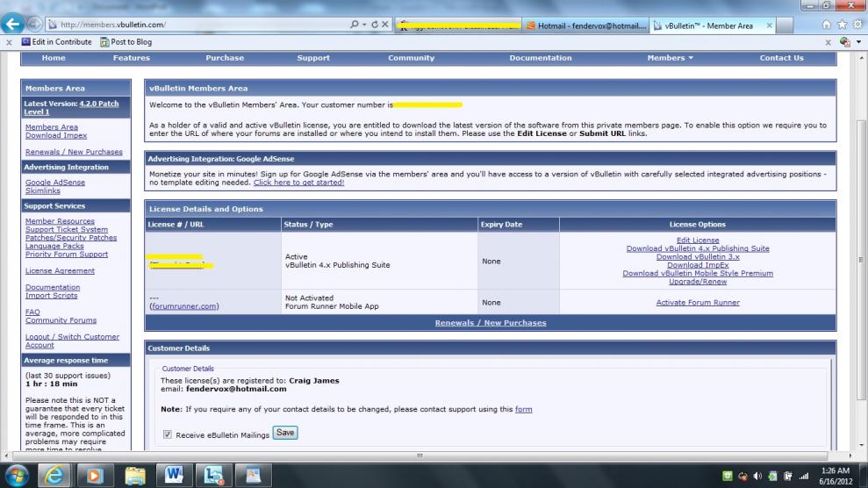This screenshot has width=868, height=488.
Task: Open the browser Home icon
Action: 827,25
